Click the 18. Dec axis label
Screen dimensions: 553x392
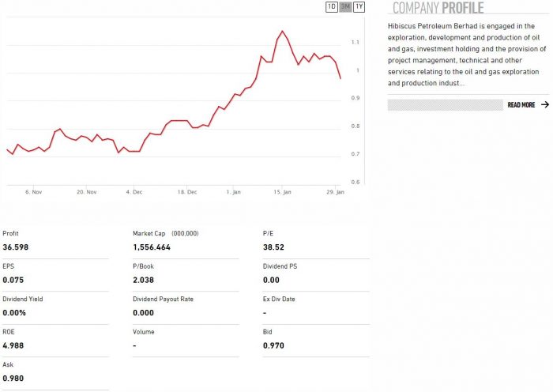[186, 191]
